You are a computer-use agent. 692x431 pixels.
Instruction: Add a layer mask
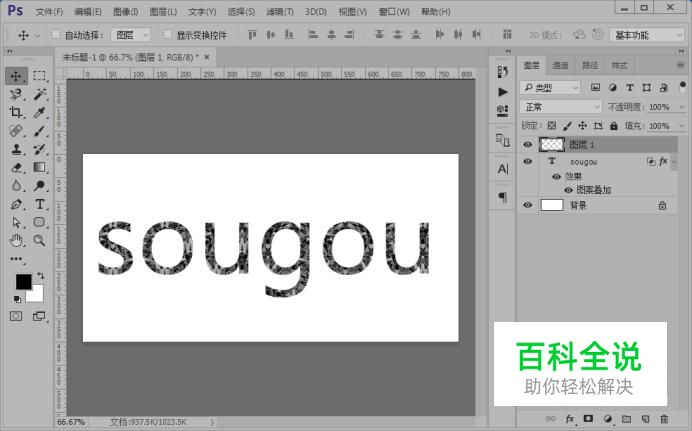tap(588, 419)
